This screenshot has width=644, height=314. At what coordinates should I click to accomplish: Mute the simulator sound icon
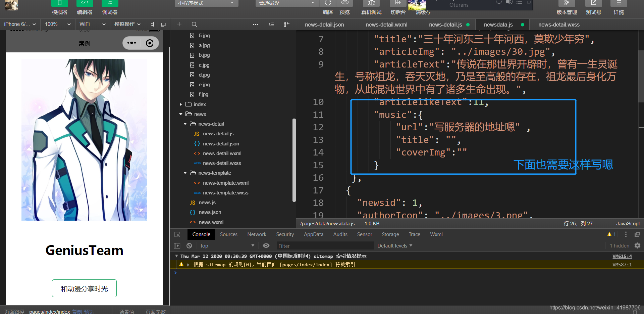152,24
